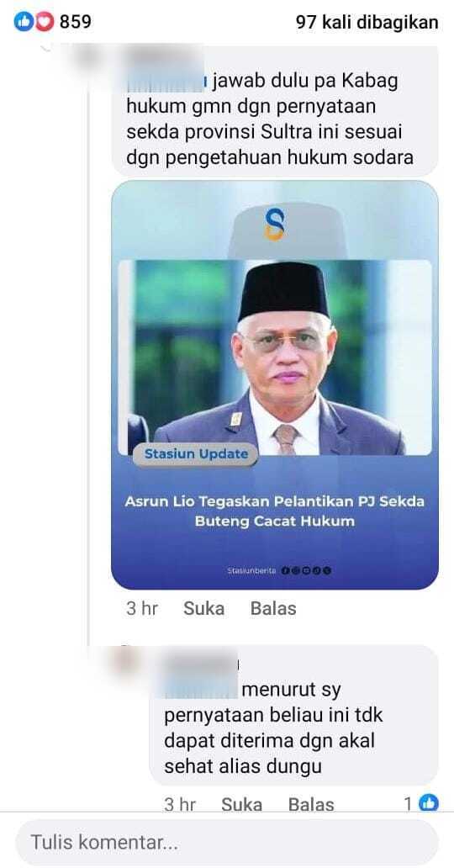Image resolution: width=454 pixels, height=868 pixels.
Task: Click the social media icons next to Stasiunberita
Action: click(306, 570)
